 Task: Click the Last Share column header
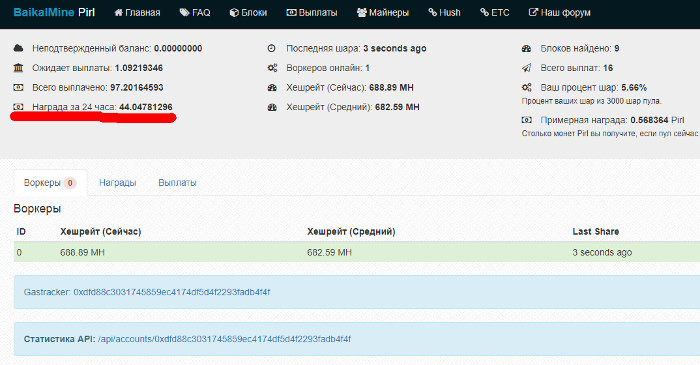(x=596, y=232)
